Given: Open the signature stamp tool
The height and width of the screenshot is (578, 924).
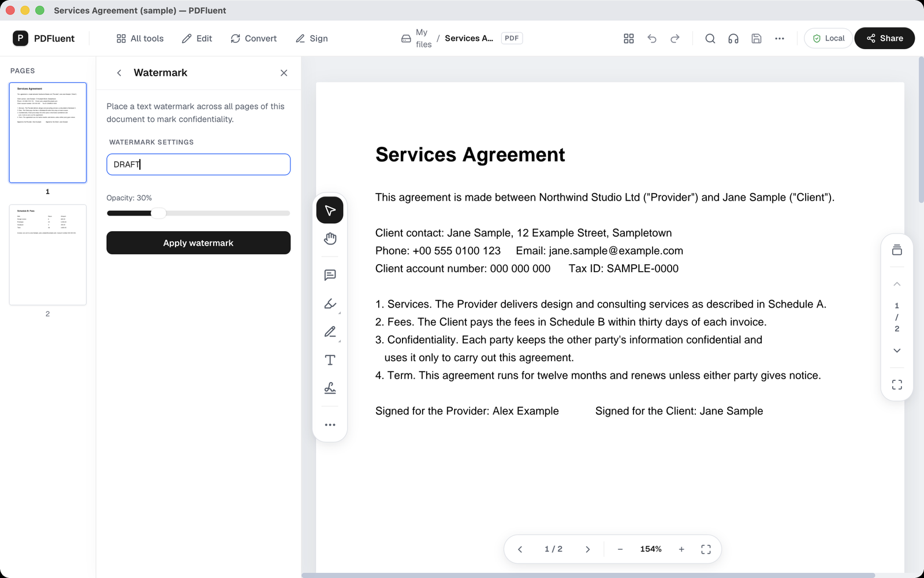Looking at the screenshot, I should (330, 388).
